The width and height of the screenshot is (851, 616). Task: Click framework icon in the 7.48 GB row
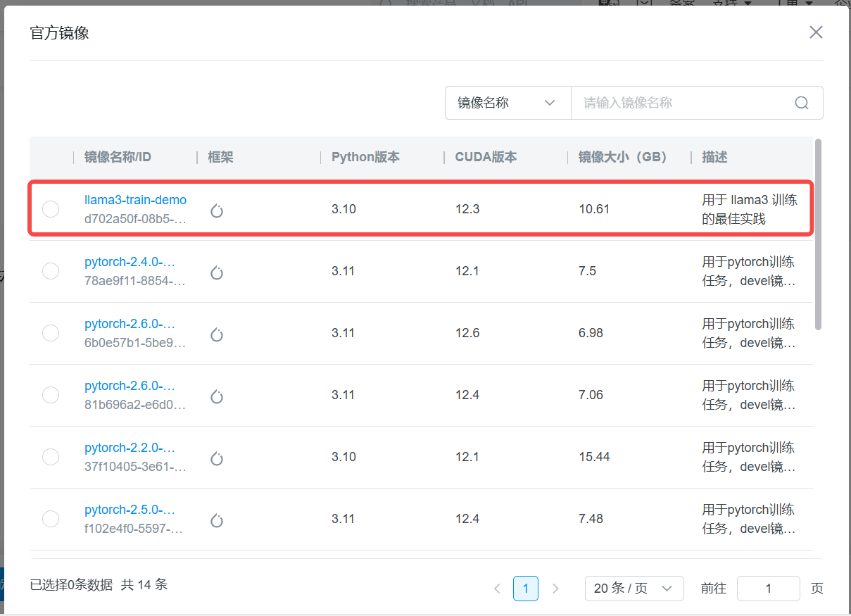(217, 520)
